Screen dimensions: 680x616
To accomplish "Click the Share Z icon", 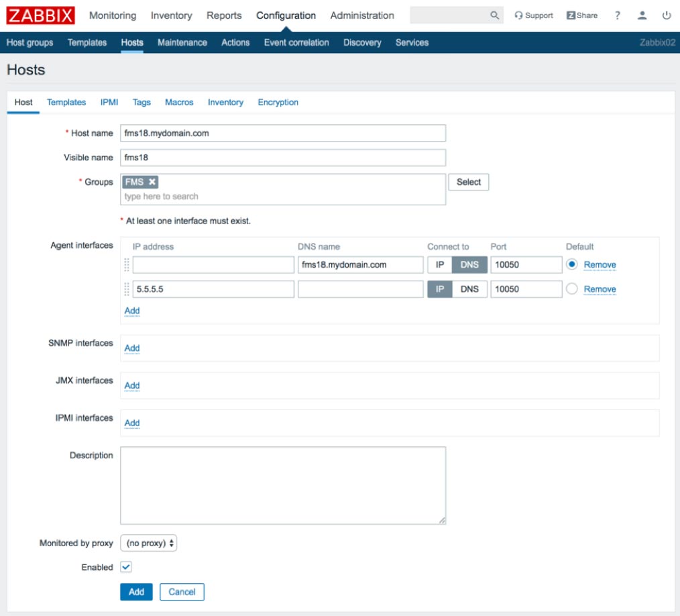I will [571, 15].
